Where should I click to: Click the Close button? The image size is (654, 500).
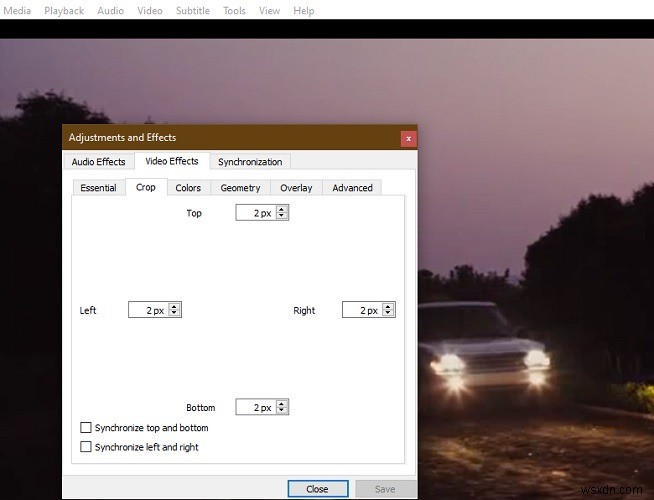click(x=318, y=489)
